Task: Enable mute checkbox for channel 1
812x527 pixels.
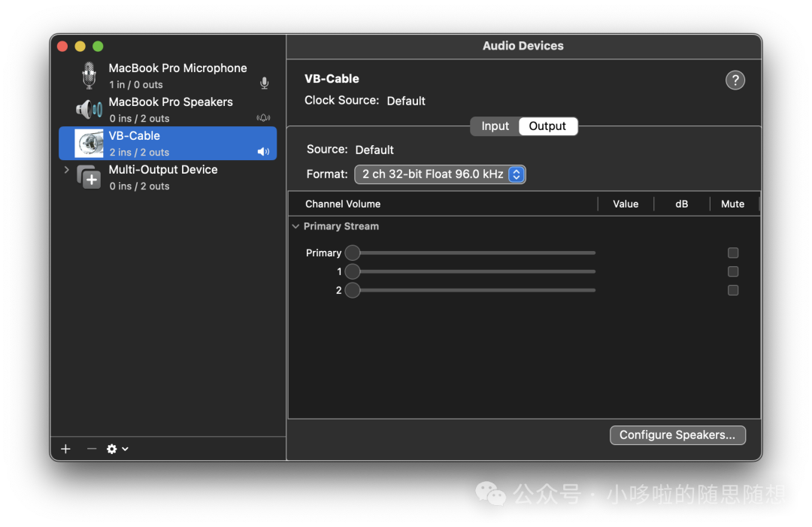Action: click(733, 272)
